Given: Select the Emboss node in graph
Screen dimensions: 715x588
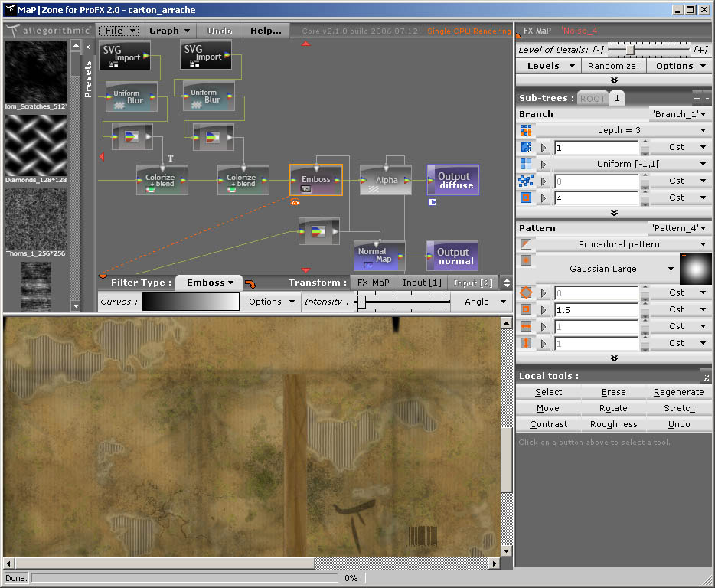Looking at the screenshot, I should 315,180.
